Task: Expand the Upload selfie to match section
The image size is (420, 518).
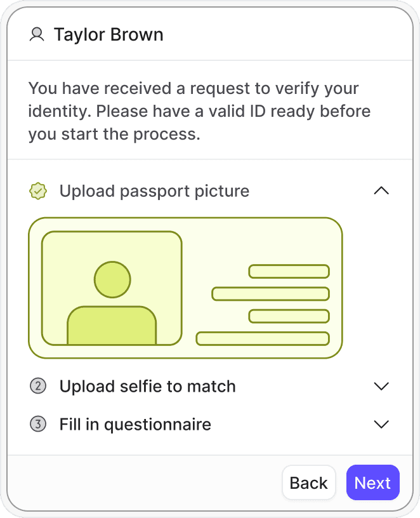Action: [x=381, y=386]
